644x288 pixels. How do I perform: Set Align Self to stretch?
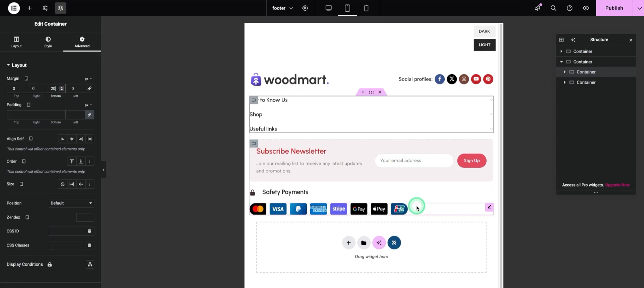90,139
